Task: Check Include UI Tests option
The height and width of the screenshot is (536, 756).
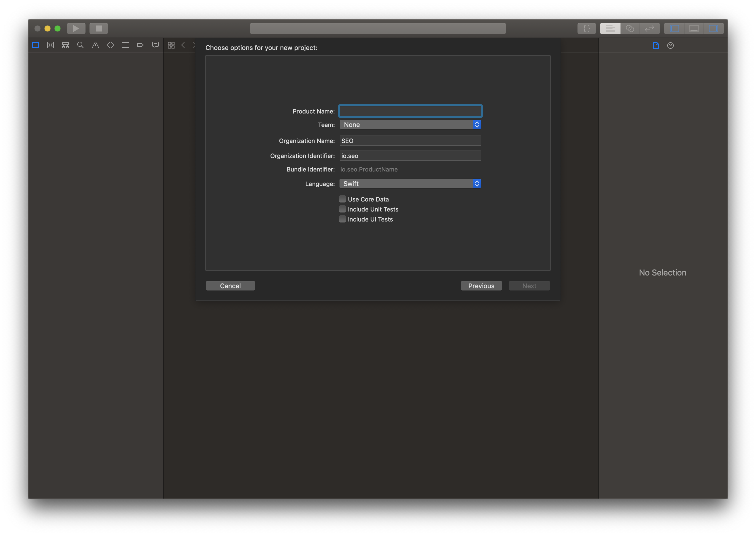Action: pos(342,219)
